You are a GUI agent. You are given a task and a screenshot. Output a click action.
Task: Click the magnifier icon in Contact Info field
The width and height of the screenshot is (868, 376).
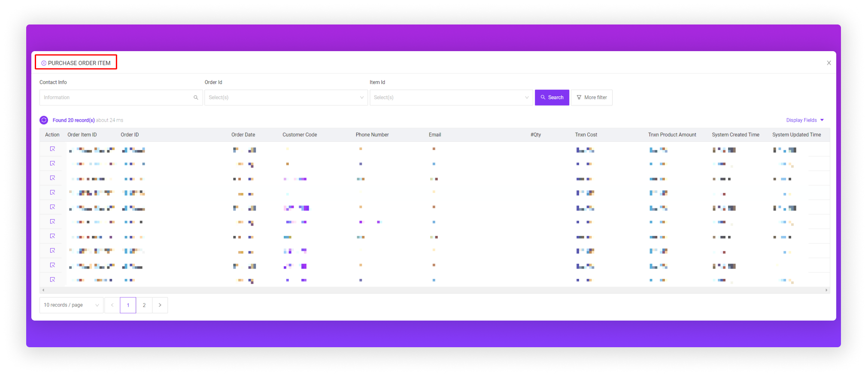196,98
